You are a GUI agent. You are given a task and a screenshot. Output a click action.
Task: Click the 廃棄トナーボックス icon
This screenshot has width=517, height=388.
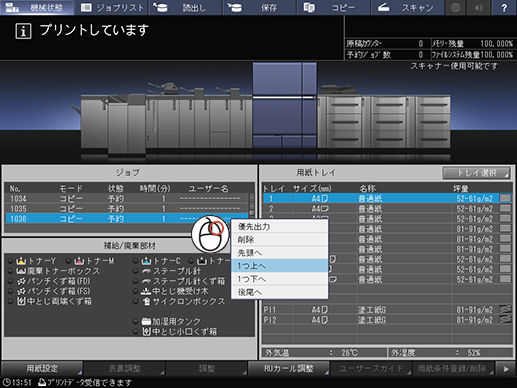(x=21, y=271)
